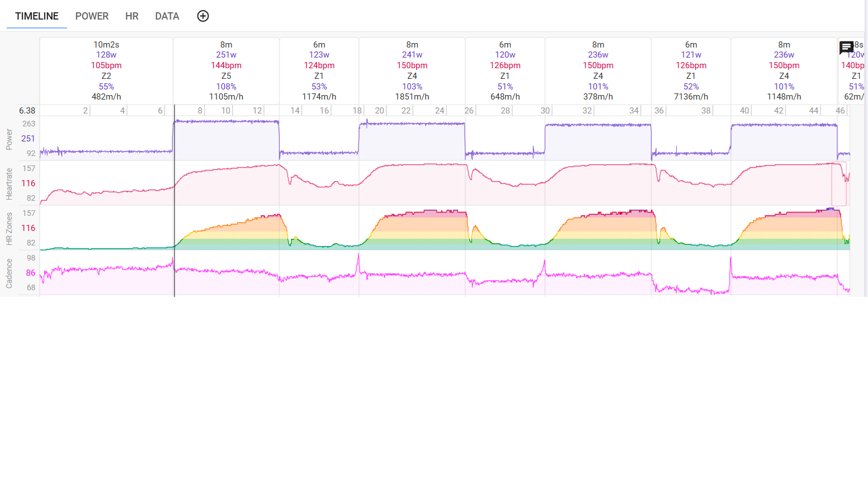Image resolution: width=868 pixels, height=482 pixels.
Task: Select the 8m interval showing 378m/h
Action: coord(598,70)
